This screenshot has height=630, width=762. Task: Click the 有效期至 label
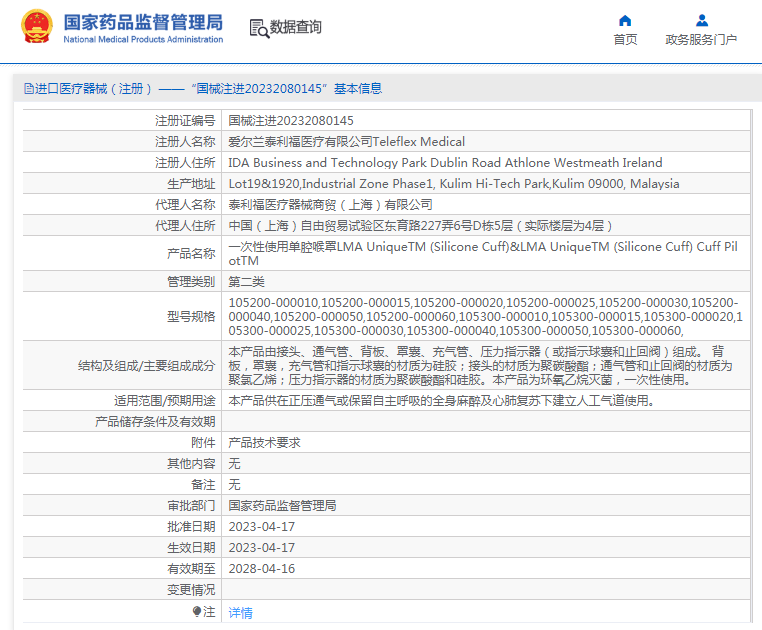(x=191, y=569)
